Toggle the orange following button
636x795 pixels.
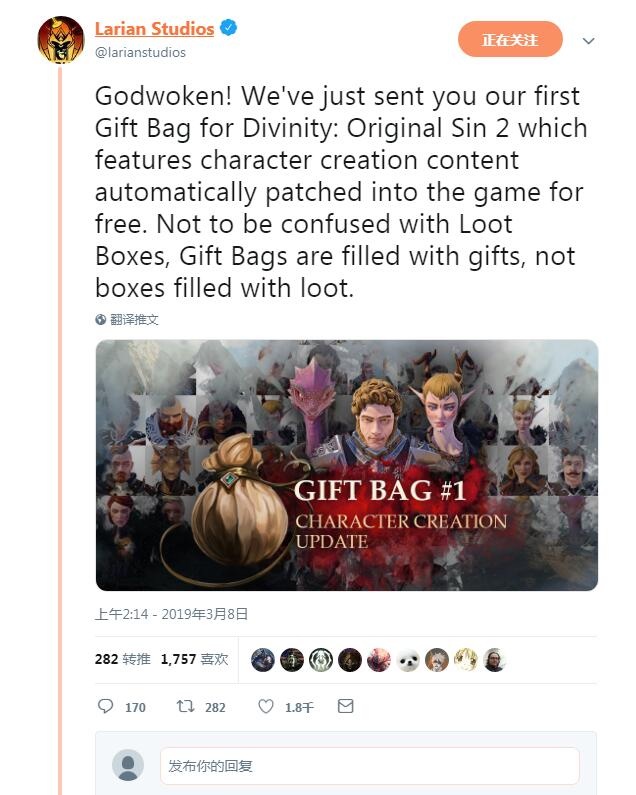click(x=510, y=39)
